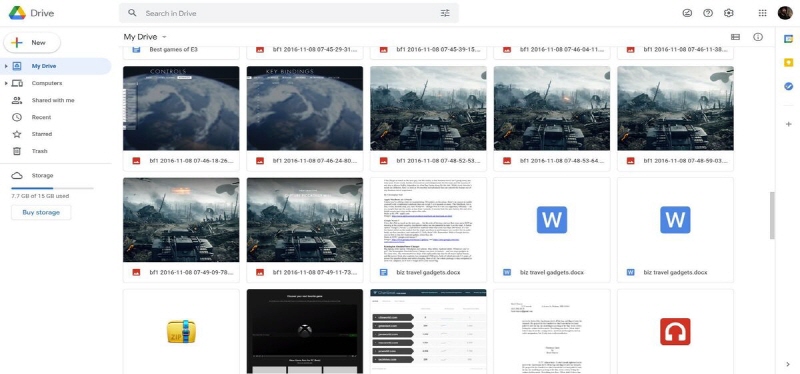800x374 pixels.
Task: Open the account profile avatar
Action: point(785,13)
